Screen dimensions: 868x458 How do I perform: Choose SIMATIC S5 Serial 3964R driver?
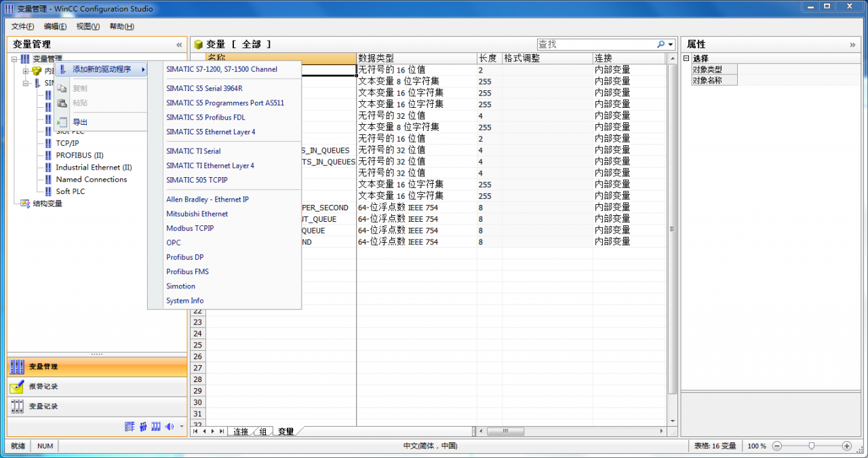[x=224, y=88]
